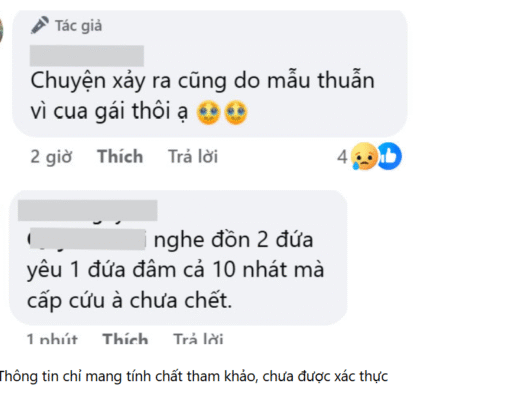Open the "1 phút" comment timestamp
Screen dimensions: 522x400
pyautogui.click(x=52, y=338)
